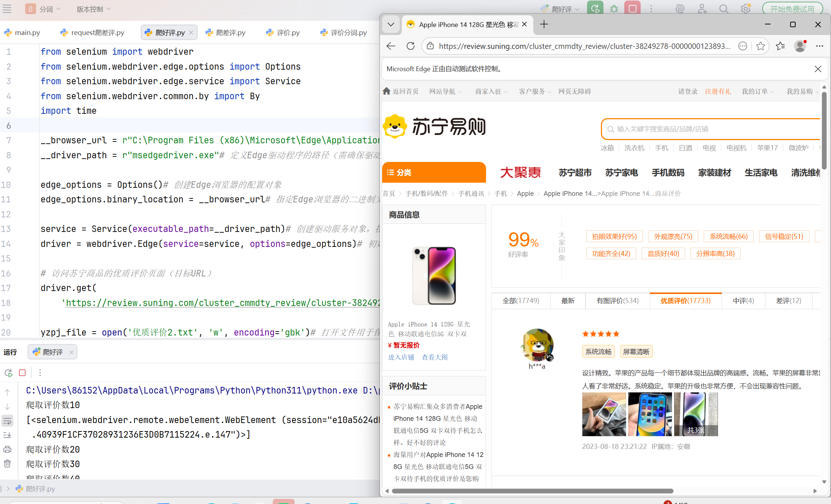Clear console output with trash icon
This screenshot has height=504, width=831.
[7, 464]
